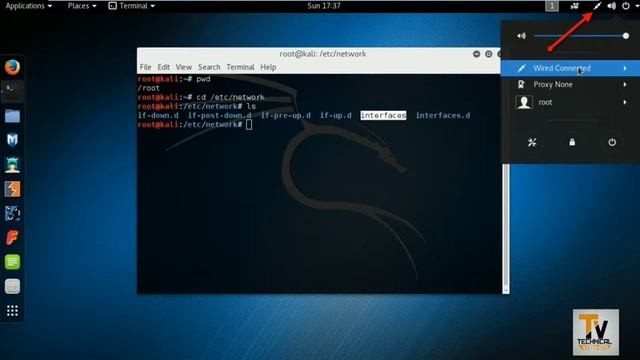Open the Terminal dock icon
The image size is (640, 360).
12,91
